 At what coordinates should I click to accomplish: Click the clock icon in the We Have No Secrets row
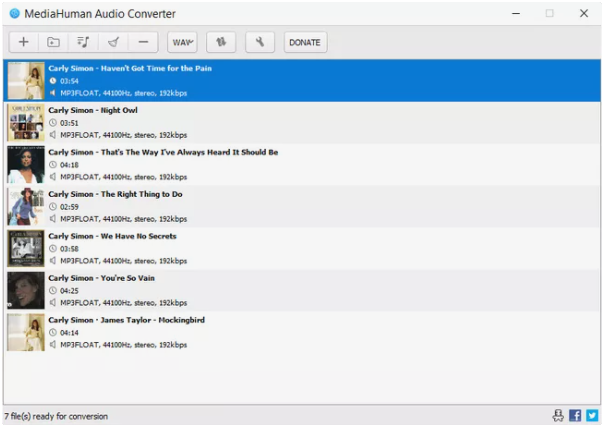click(53, 249)
